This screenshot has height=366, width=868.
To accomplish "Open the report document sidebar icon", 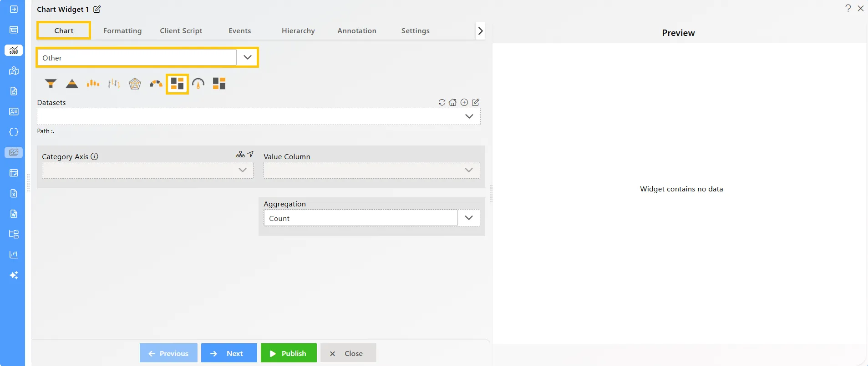I will click(14, 91).
